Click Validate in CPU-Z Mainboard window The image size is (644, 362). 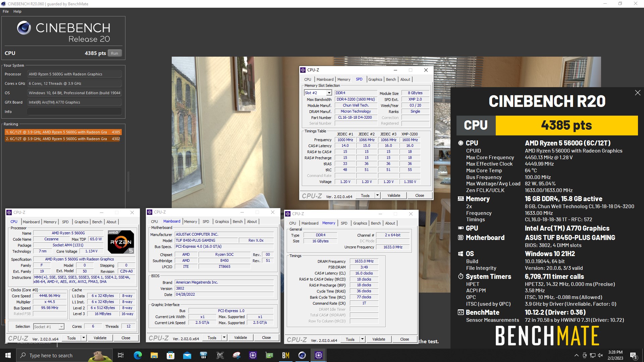pyautogui.click(x=240, y=338)
